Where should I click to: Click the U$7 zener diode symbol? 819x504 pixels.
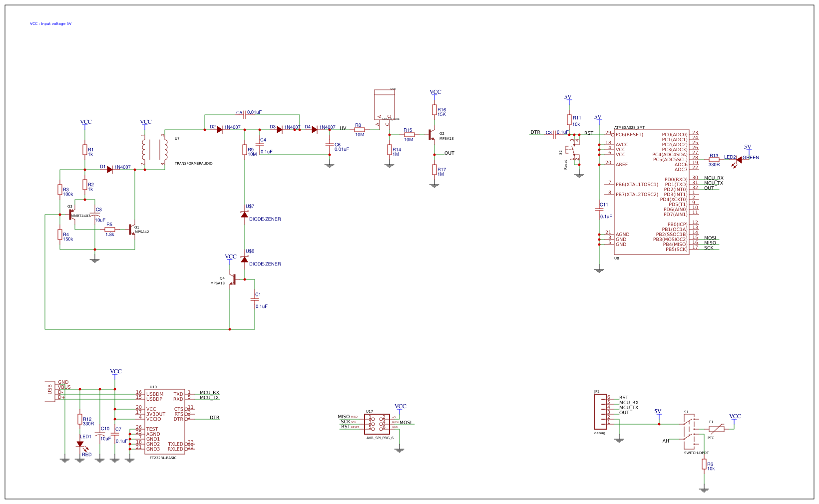(x=245, y=215)
